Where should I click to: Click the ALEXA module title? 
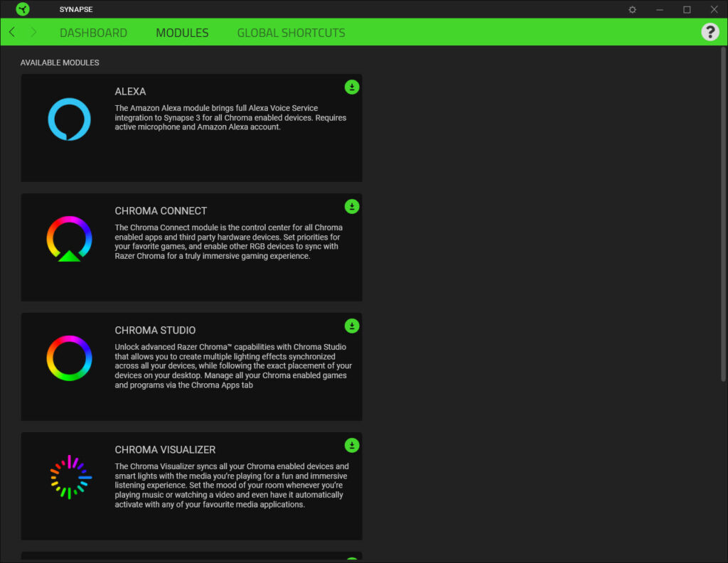[130, 92]
